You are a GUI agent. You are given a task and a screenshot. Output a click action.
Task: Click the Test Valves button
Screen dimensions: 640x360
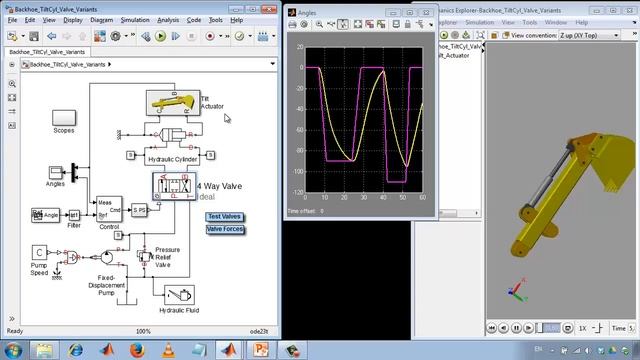[x=224, y=217]
